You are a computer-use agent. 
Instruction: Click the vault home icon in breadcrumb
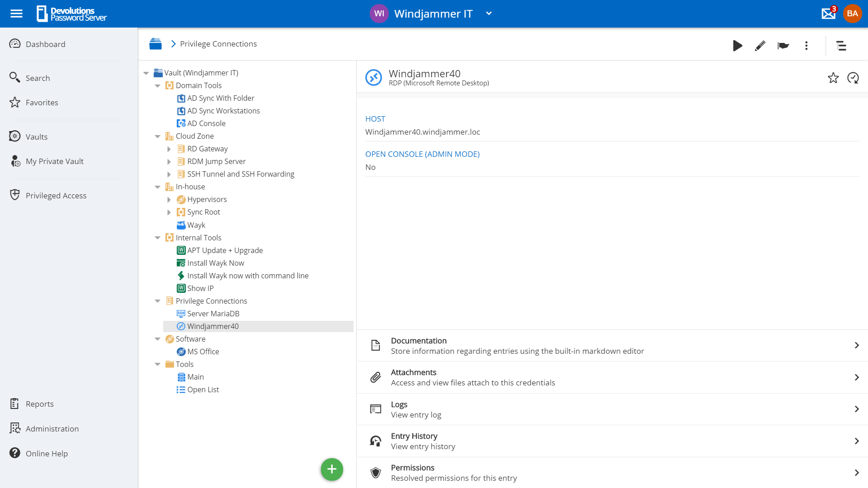tap(156, 44)
